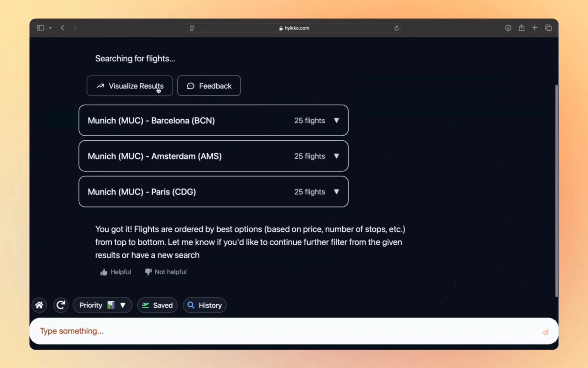The width and height of the screenshot is (588, 368).
Task: Show the tab overview icon
Action: click(x=548, y=28)
